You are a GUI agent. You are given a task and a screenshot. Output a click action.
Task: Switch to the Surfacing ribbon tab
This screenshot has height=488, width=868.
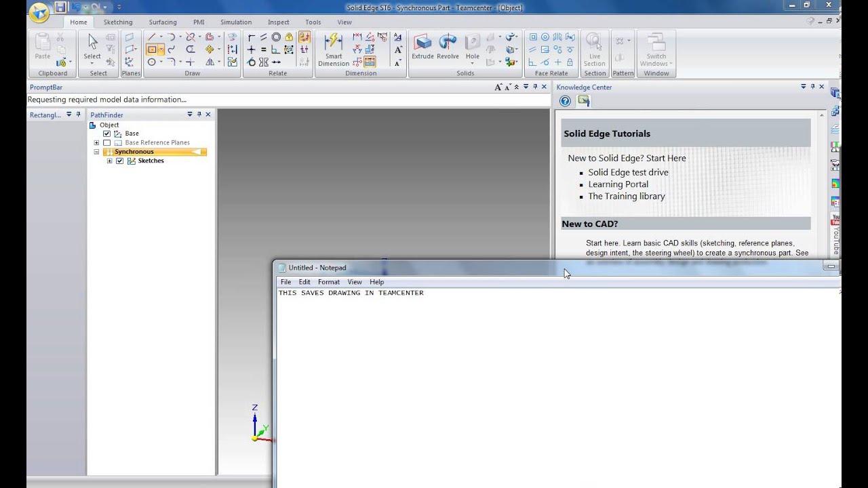[x=163, y=22]
